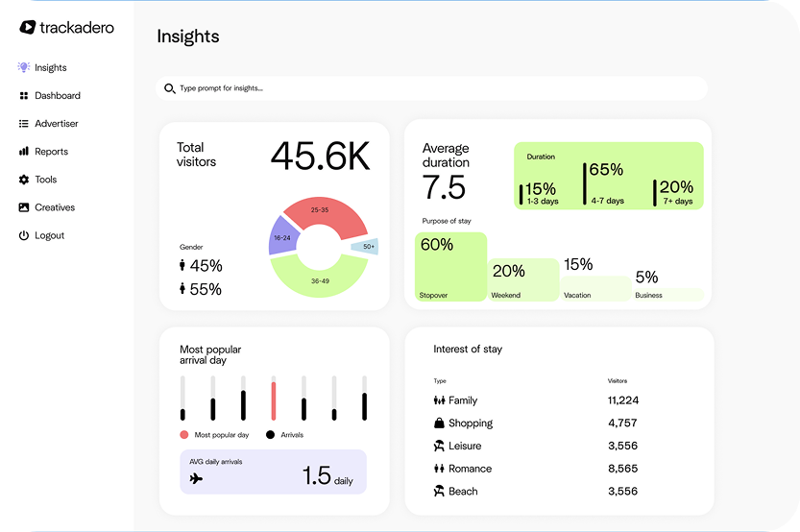Click the airplane icon in AVG arrivals
This screenshot has width=800, height=532.
(197, 477)
